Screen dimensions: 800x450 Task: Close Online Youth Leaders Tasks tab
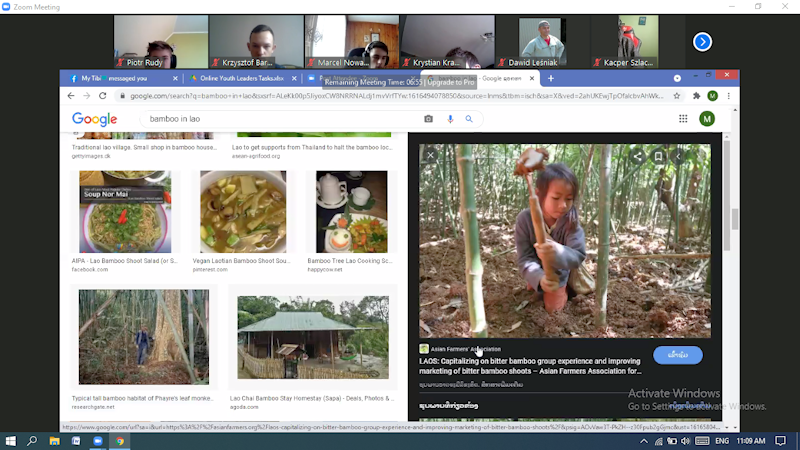pos(294,78)
